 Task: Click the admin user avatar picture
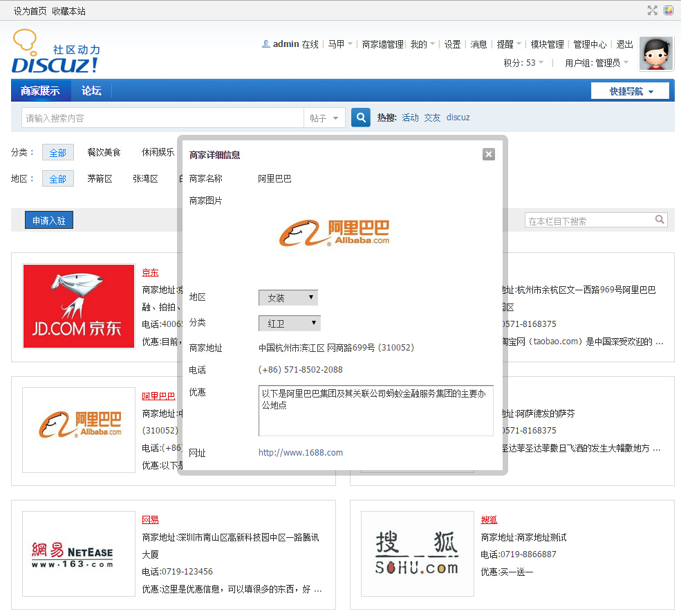656,54
